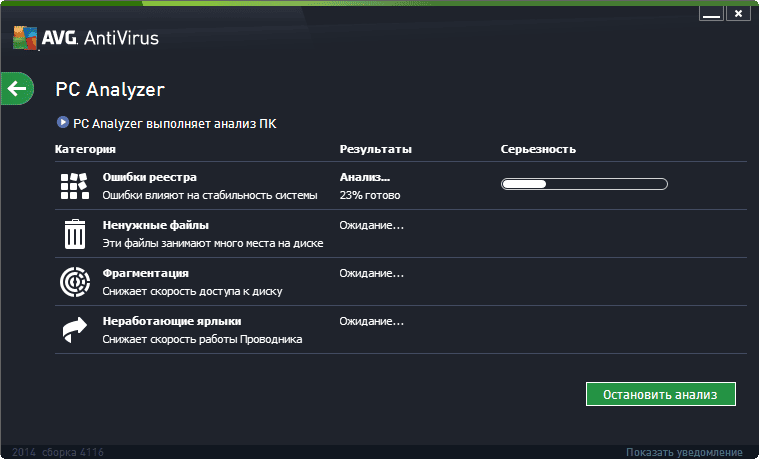This screenshot has height=460, width=760.
Task: Click the blue play status icon
Action: [63, 122]
